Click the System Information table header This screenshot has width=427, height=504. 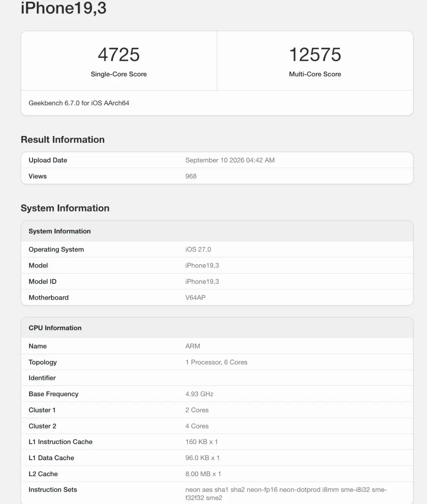[x=59, y=231]
